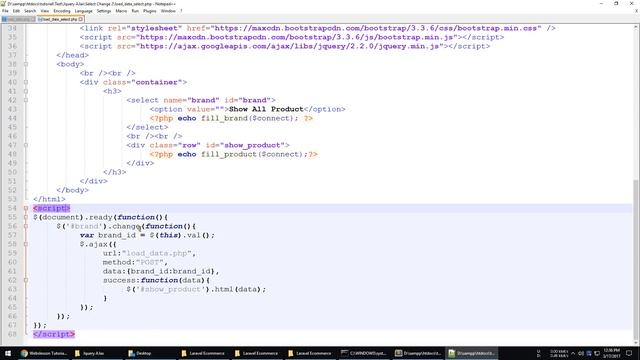Image resolution: width=640 pixels, height=360 pixels.
Task: Collapse the script block fold at line 54
Action: tap(26, 208)
